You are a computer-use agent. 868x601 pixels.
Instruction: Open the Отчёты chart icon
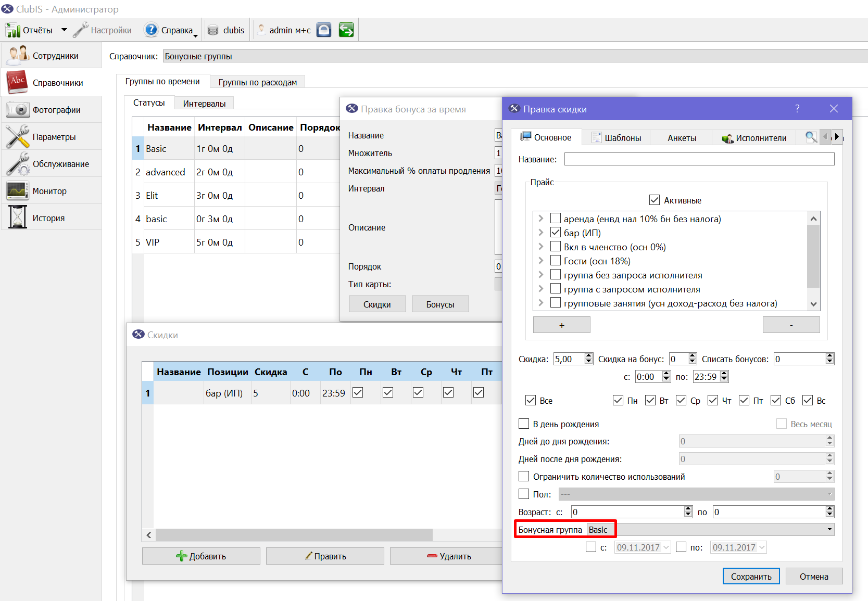pyautogui.click(x=12, y=30)
